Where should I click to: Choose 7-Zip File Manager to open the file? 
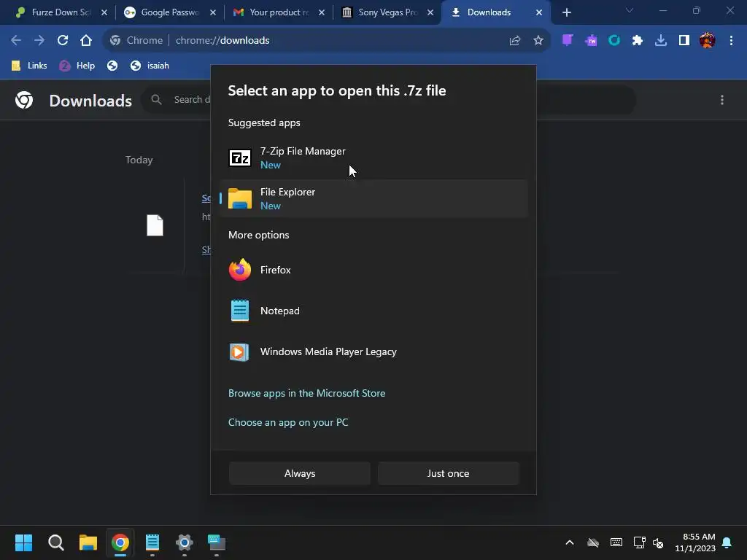[373, 157]
